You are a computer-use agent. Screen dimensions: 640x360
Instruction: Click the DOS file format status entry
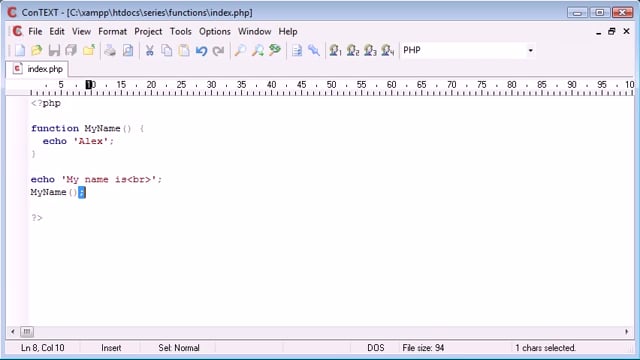(x=376, y=348)
